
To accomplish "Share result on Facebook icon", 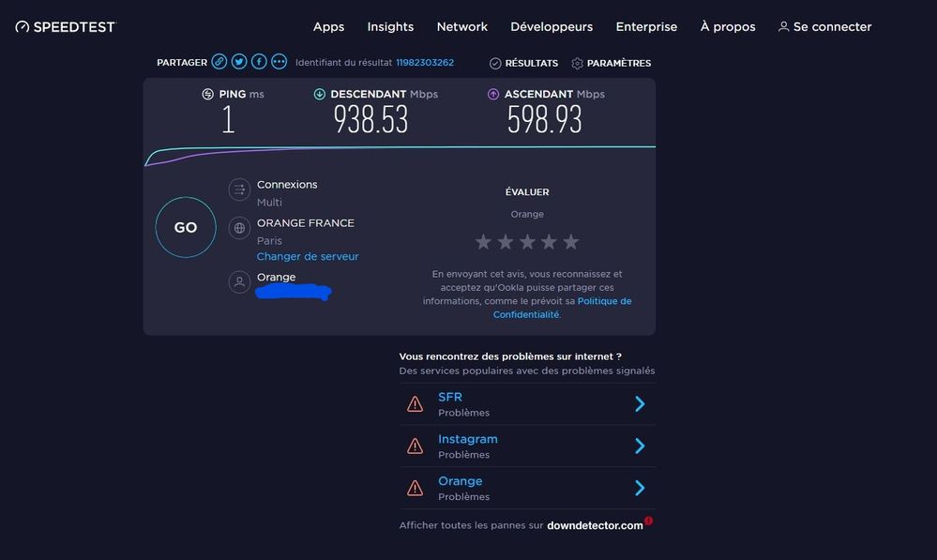I will [259, 62].
